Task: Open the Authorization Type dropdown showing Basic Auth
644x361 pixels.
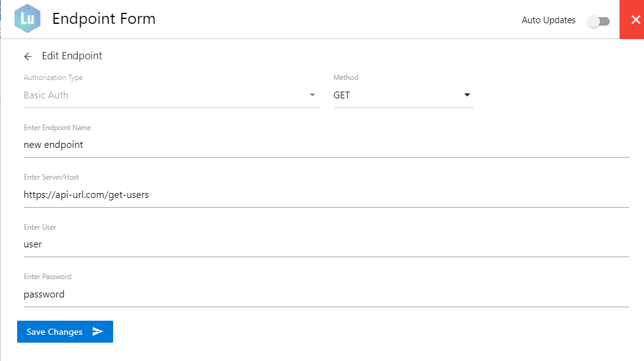Action: pyautogui.click(x=171, y=95)
